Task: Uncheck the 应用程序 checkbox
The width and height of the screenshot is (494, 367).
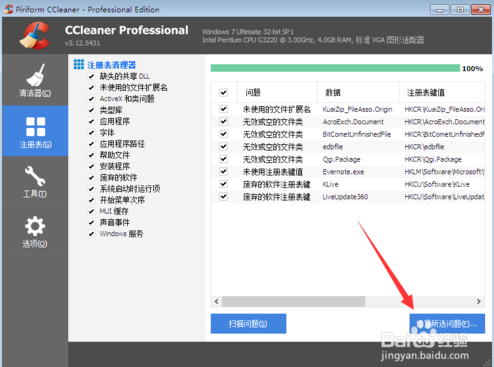Action: 91,121
